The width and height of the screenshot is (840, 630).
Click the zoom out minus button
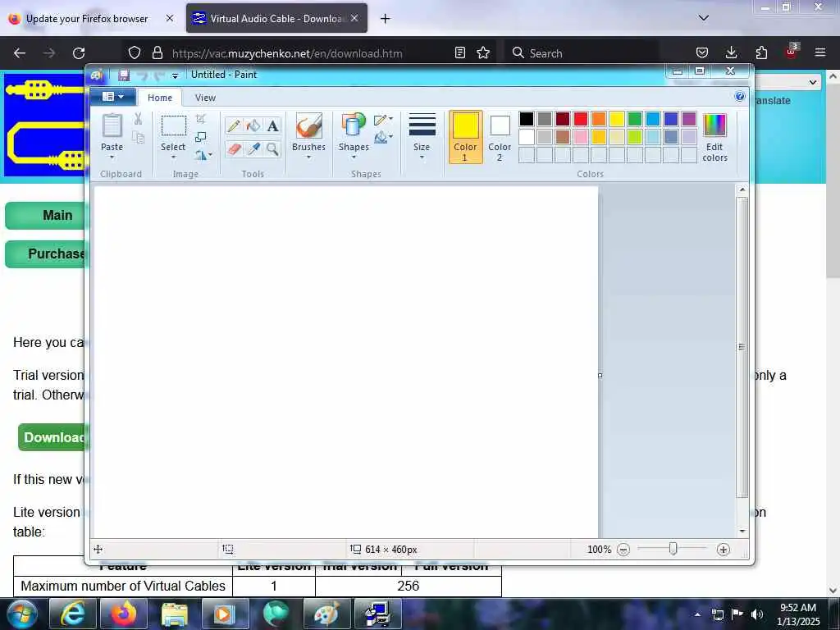pos(623,550)
